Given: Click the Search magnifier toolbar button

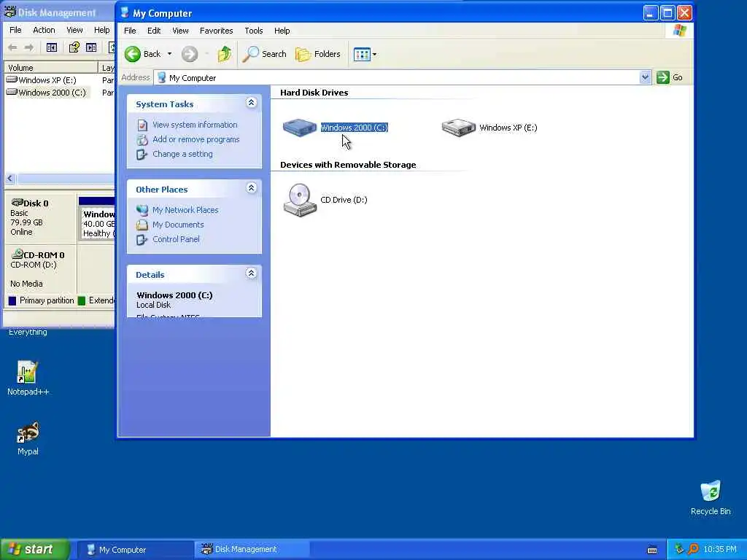Looking at the screenshot, I should pyautogui.click(x=264, y=54).
